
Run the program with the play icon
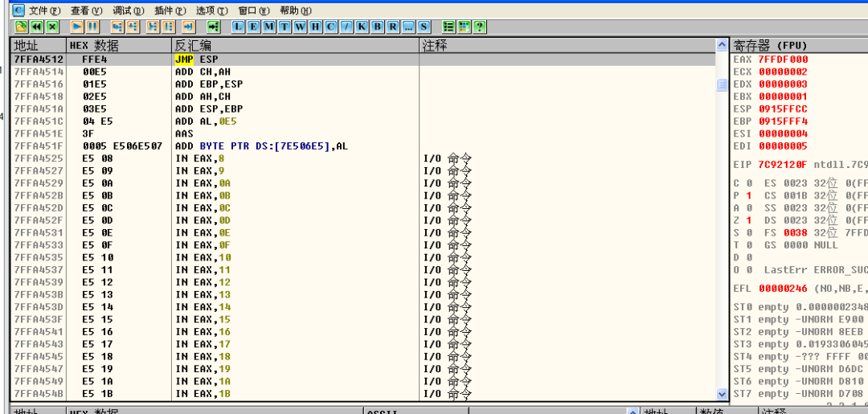[x=77, y=27]
